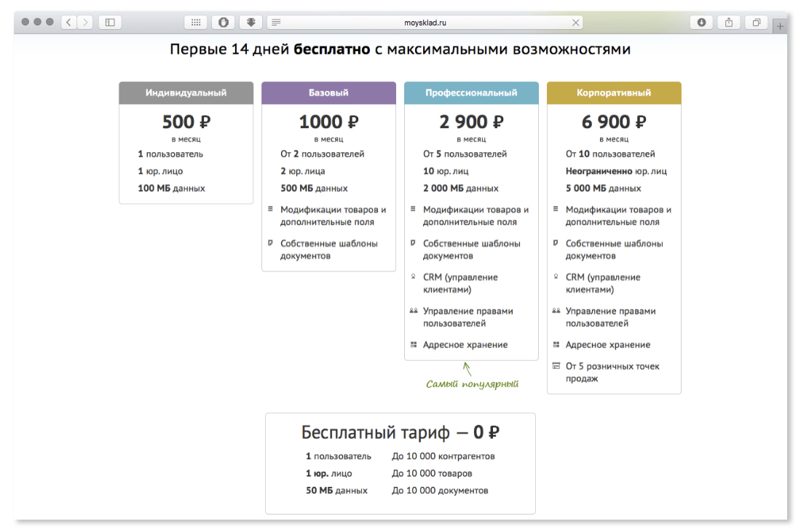Click CRM icon in Корпоративный plan
801x532 pixels.
[x=556, y=277]
